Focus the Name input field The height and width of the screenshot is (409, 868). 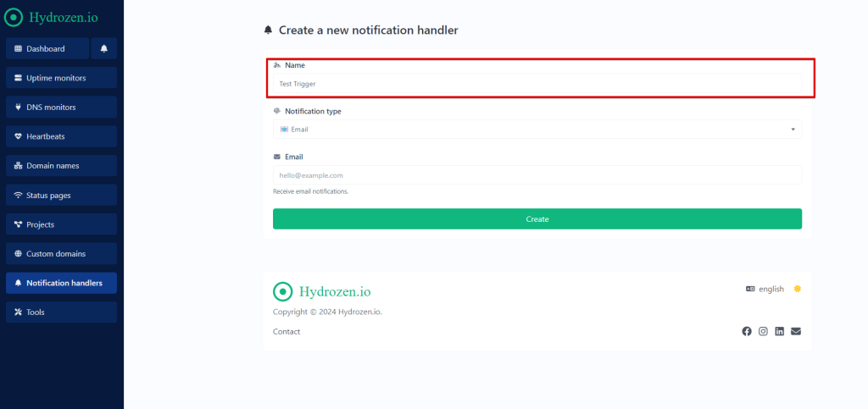[x=537, y=84]
